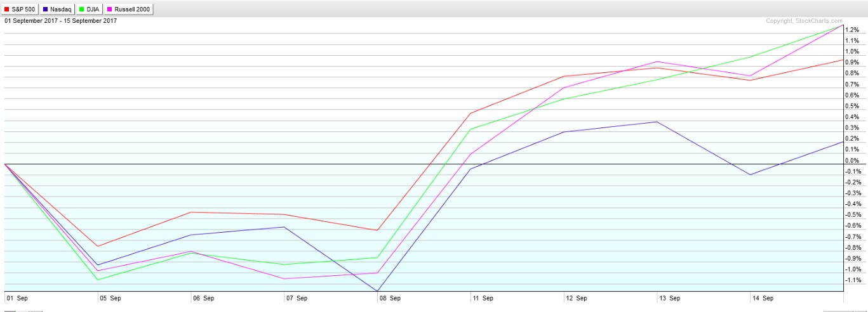
Task: Click the '12 Sep' axis label
Action: [x=576, y=297]
